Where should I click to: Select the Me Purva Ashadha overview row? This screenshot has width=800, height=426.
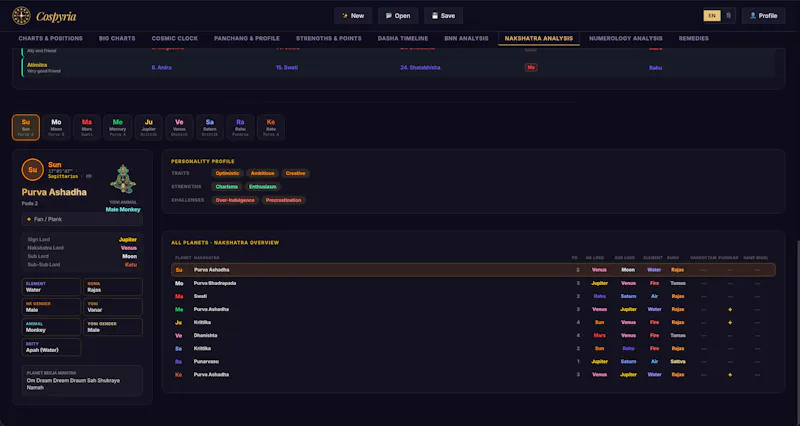pyautogui.click(x=473, y=309)
